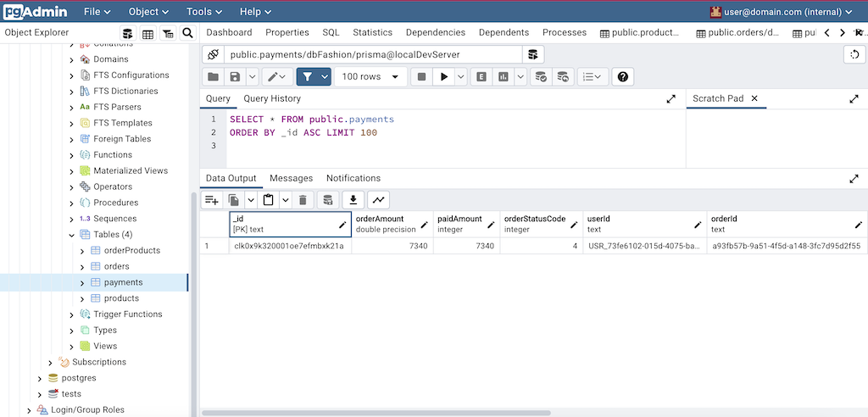Open the copy options dropdown arrow

click(x=251, y=200)
